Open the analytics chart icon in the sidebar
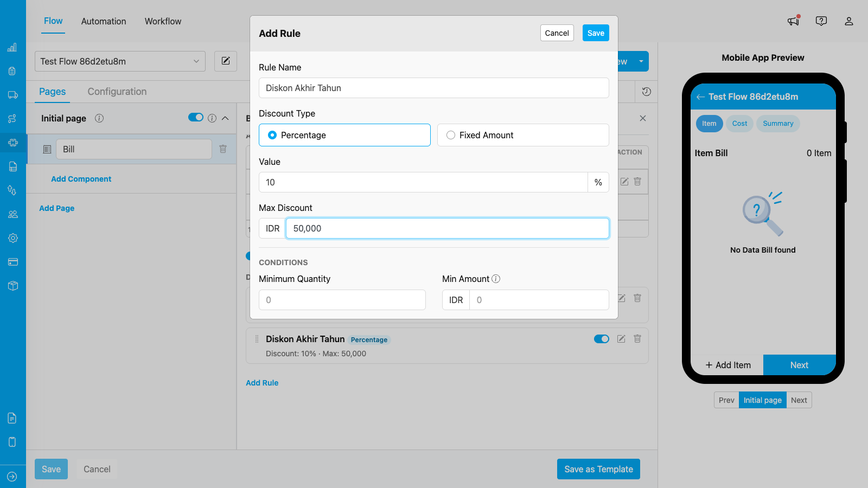 click(x=12, y=47)
